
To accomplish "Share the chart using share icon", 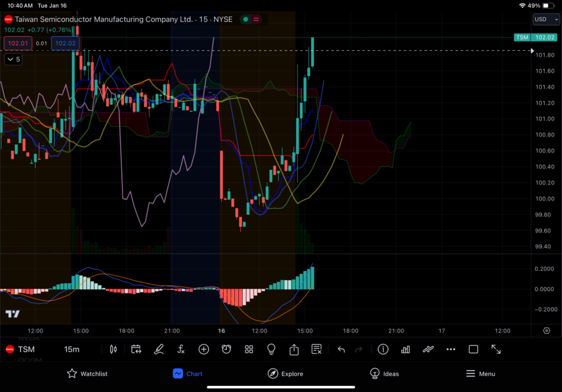I will click(x=294, y=349).
